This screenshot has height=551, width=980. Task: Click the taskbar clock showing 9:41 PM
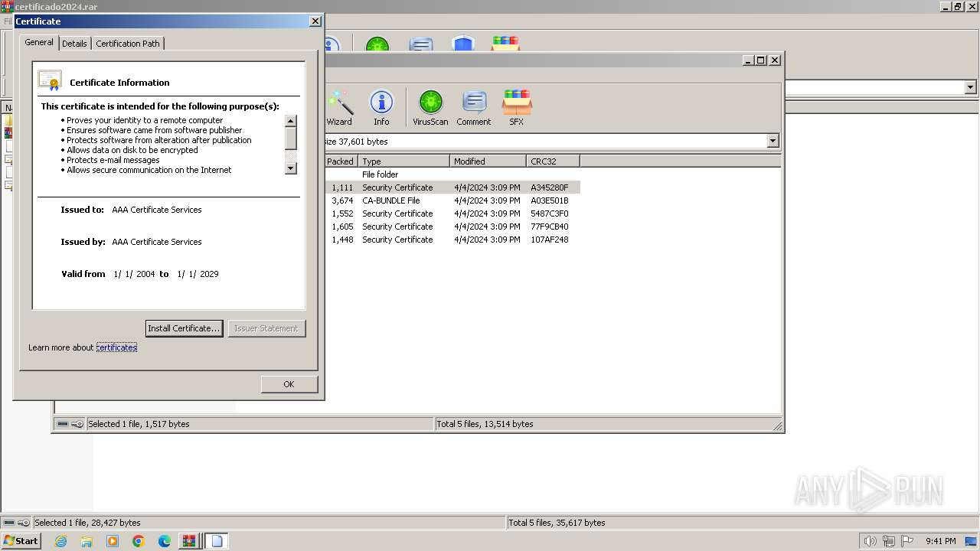[x=940, y=541]
